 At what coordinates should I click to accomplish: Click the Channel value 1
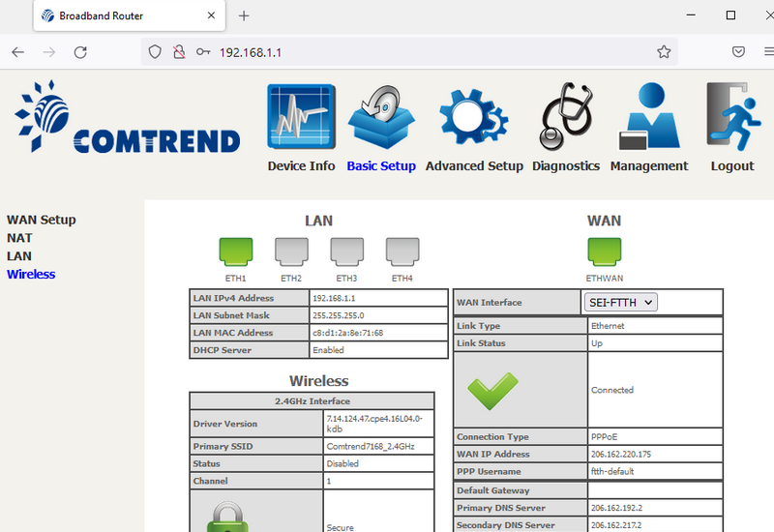coord(329,481)
